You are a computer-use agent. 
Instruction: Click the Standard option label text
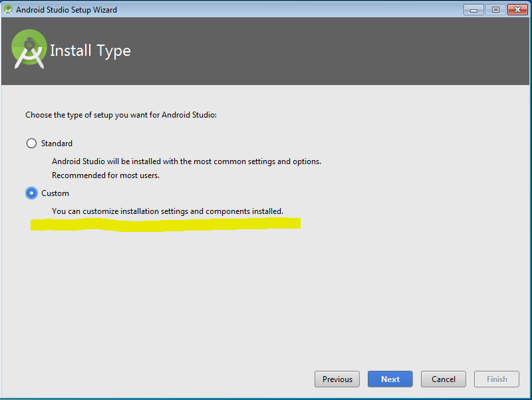(57, 144)
